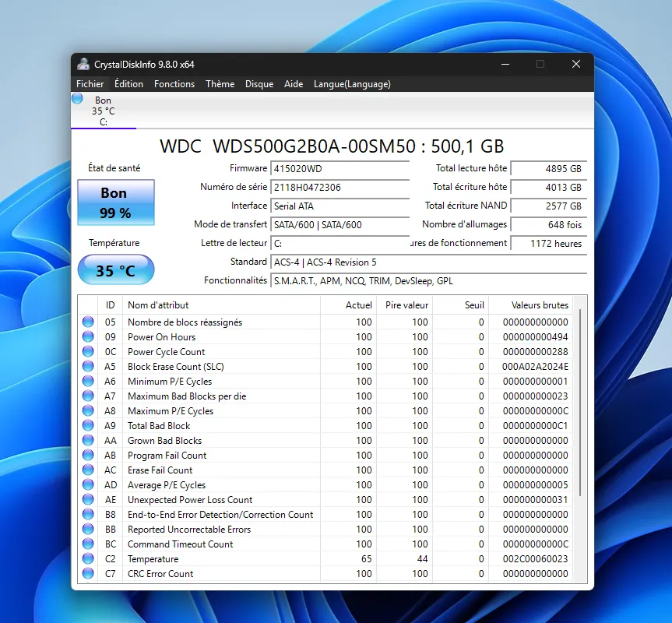Click the Valeurs brutes column header
This screenshot has height=623, width=672.
530,305
